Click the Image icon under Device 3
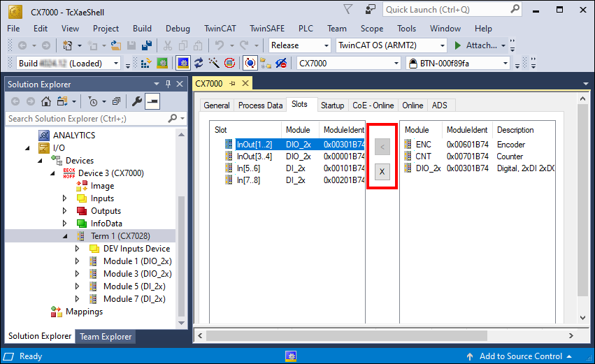Viewport: 595px width, 364px height. (x=82, y=186)
